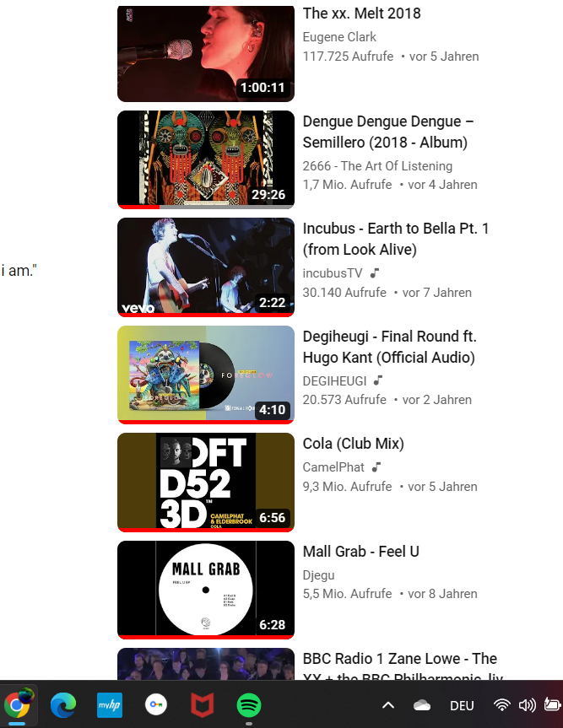Open the myHP app icon
The image size is (563, 728).
110,704
